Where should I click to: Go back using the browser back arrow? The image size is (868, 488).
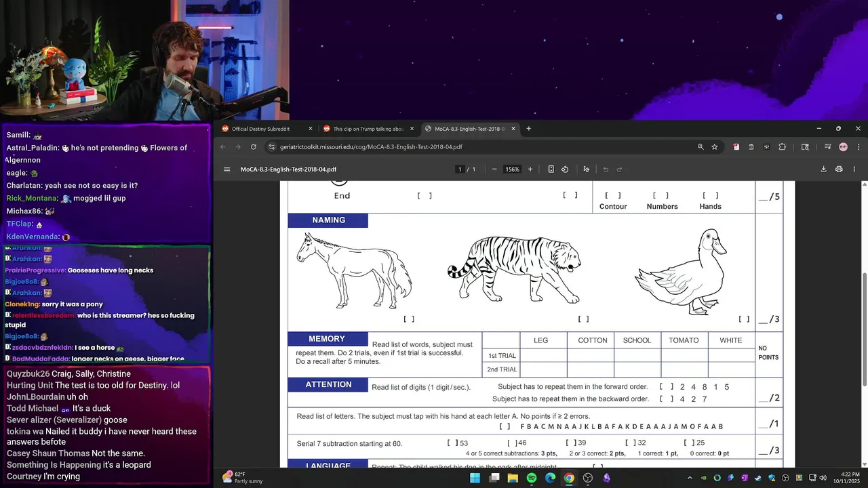(223, 146)
